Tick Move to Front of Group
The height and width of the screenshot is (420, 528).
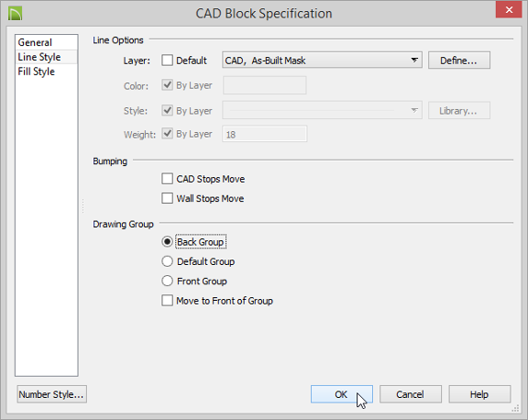167,301
